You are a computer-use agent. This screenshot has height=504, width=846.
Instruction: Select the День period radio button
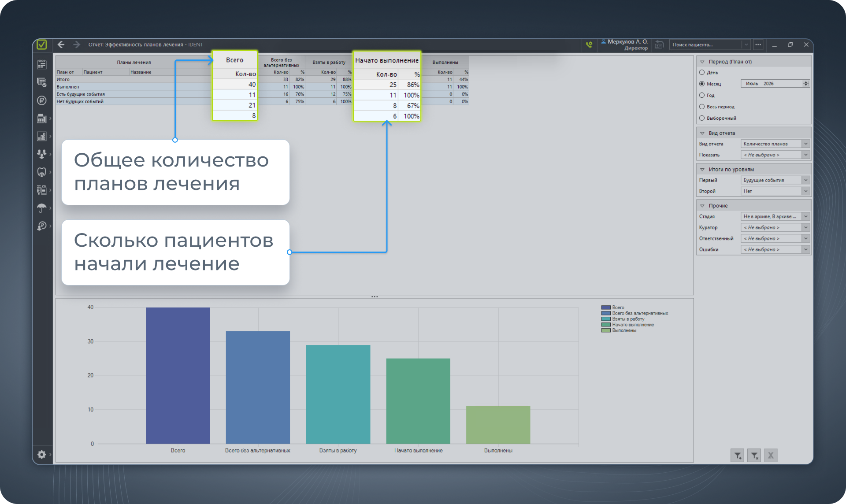pyautogui.click(x=702, y=72)
